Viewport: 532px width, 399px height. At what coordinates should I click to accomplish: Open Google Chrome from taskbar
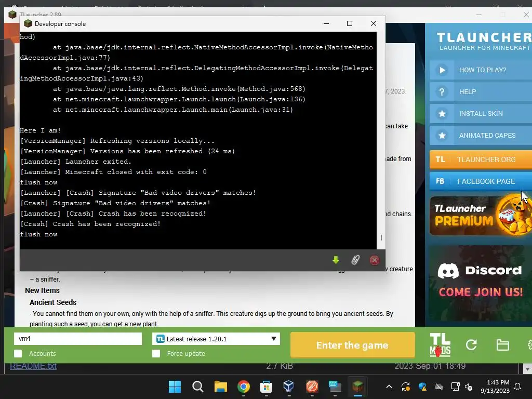[x=243, y=387]
